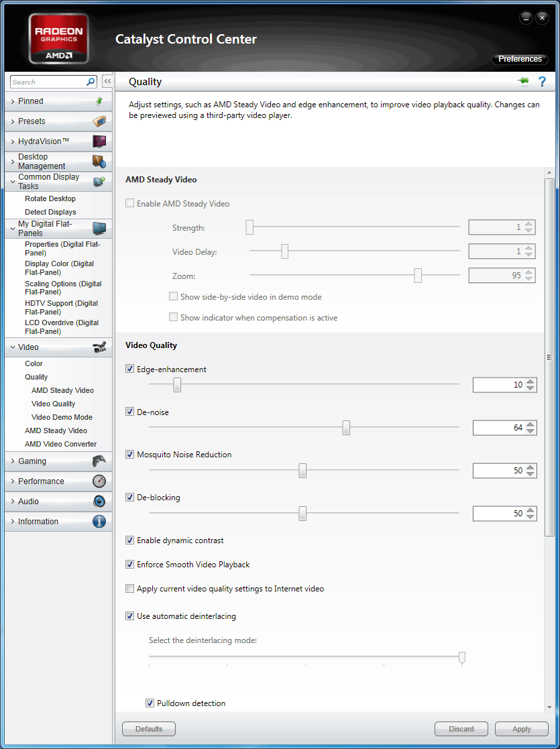Open Detect Displays page
Image resolution: width=560 pixels, height=749 pixels.
(x=50, y=212)
